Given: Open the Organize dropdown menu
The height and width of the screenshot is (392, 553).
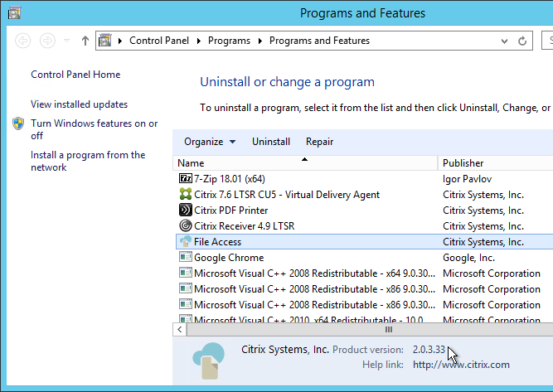Looking at the screenshot, I should (210, 142).
